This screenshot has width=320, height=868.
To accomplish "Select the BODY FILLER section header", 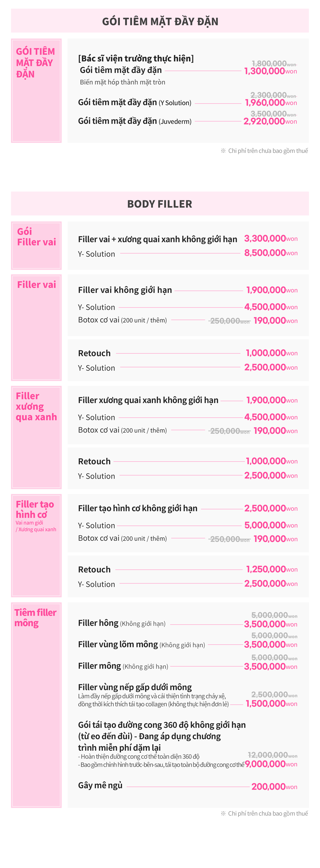I will click(160, 204).
